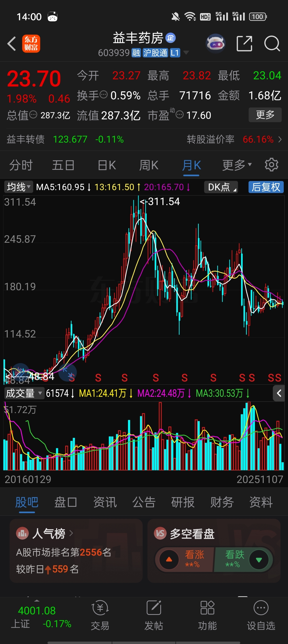Tap the L1 quote level badge
This screenshot has height=644, width=288.
point(175,53)
